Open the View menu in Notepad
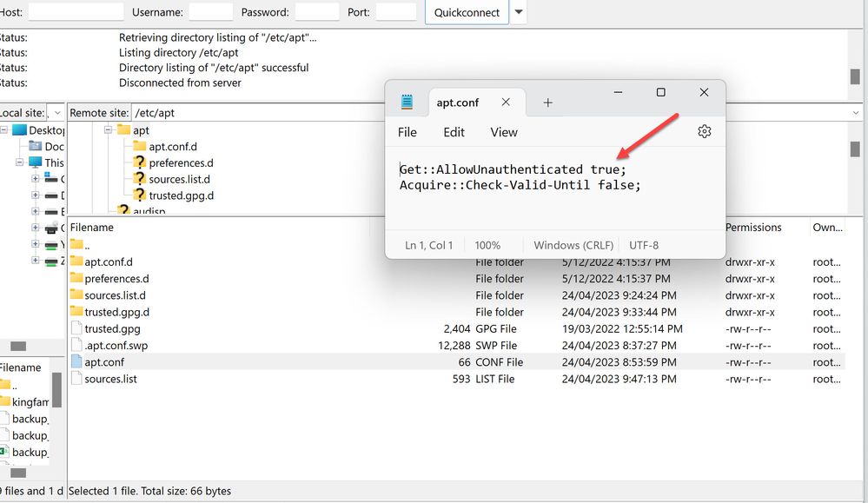This screenshot has width=868, height=503. 503,132
